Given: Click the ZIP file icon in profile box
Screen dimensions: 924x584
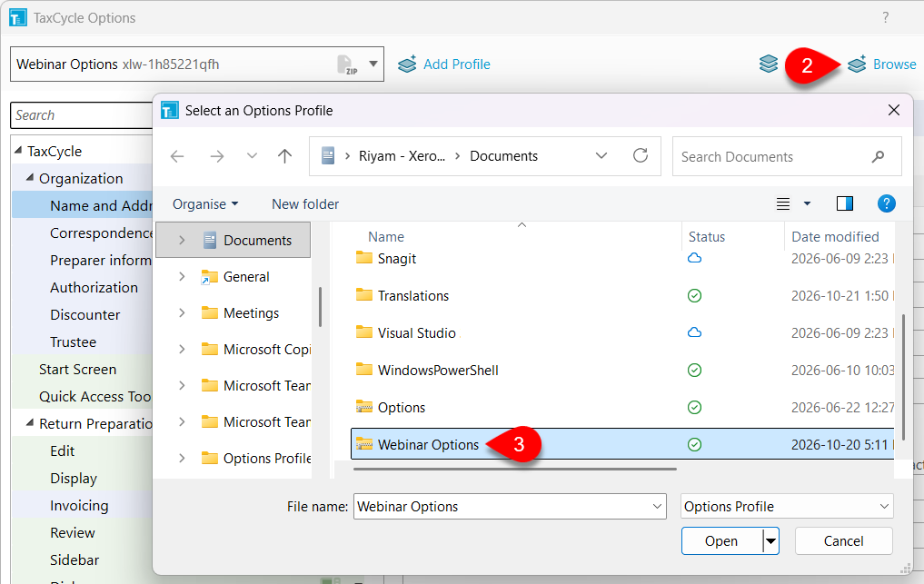Looking at the screenshot, I should pyautogui.click(x=347, y=64).
